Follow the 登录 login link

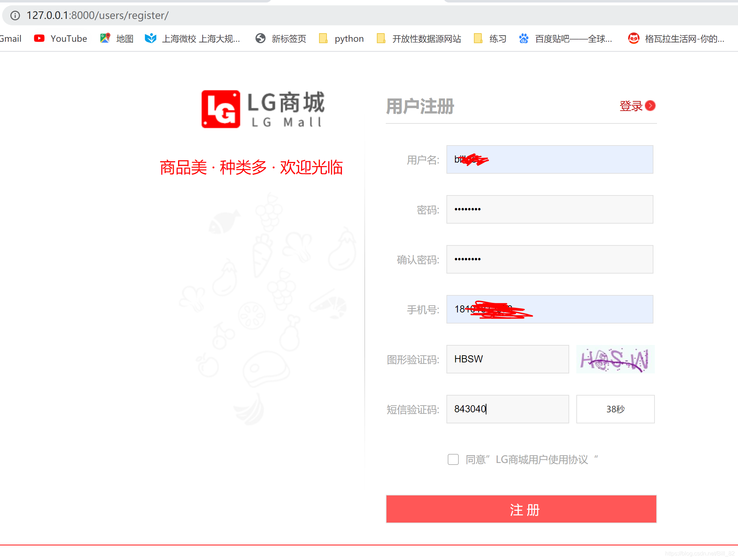click(631, 106)
